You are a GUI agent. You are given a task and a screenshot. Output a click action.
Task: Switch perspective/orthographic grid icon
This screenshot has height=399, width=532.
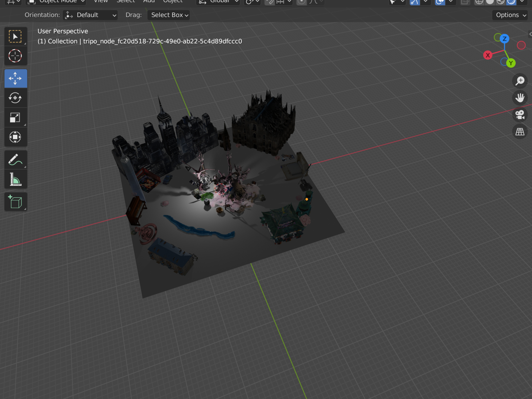[x=520, y=132]
